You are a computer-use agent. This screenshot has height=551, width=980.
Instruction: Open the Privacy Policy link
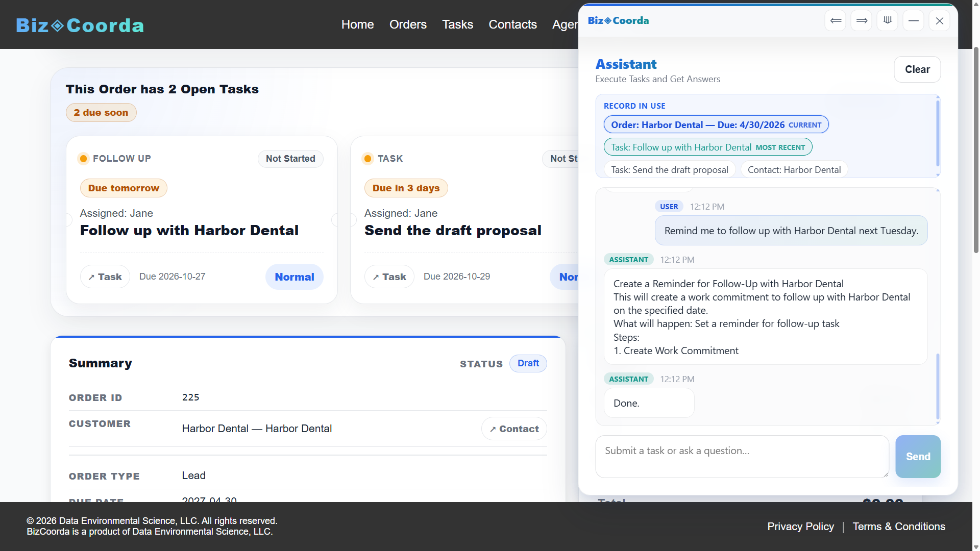[800, 527]
